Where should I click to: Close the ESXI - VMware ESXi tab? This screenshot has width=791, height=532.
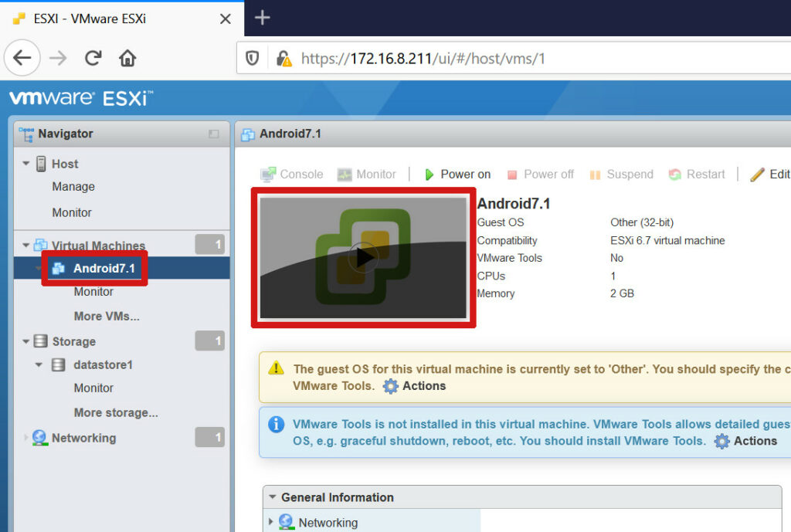pos(226,19)
